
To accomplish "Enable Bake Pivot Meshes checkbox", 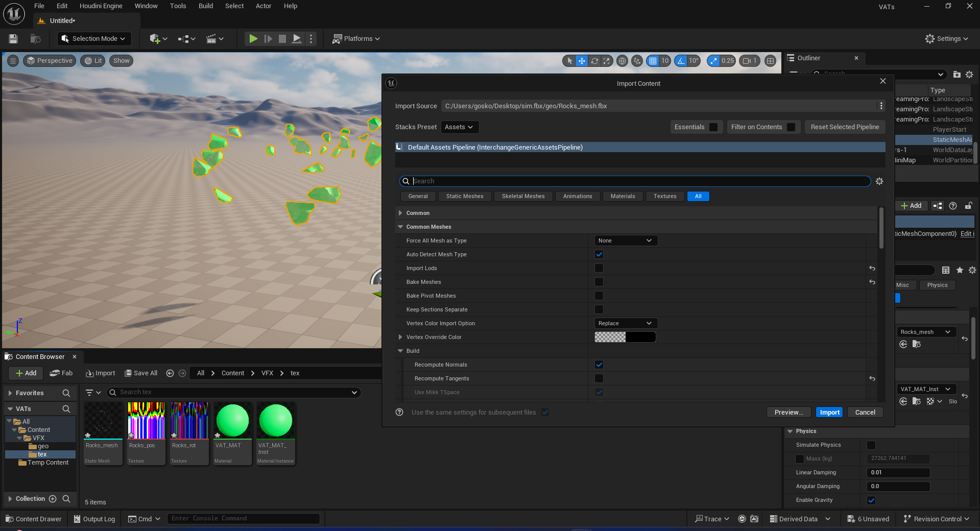I will click(x=599, y=296).
